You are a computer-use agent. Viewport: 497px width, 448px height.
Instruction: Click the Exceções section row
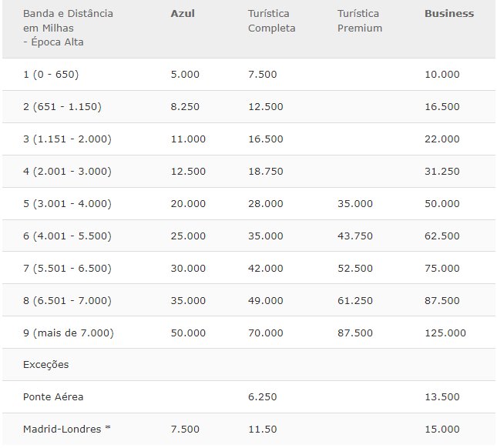[x=248, y=365]
